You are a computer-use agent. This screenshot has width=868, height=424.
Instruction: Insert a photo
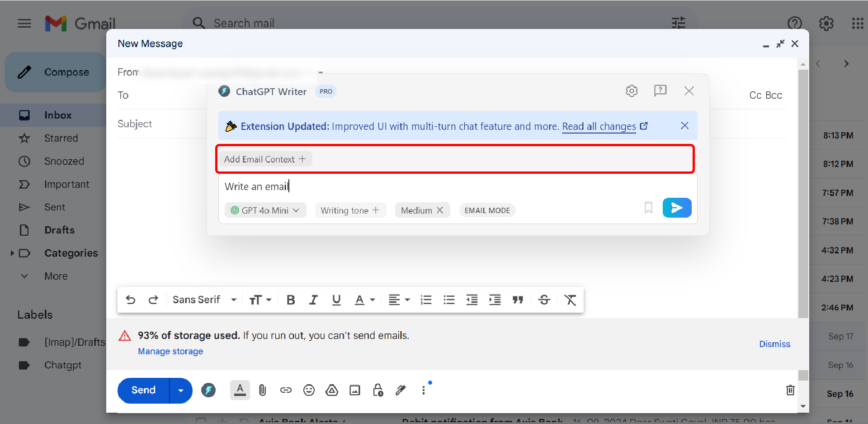pyautogui.click(x=355, y=390)
